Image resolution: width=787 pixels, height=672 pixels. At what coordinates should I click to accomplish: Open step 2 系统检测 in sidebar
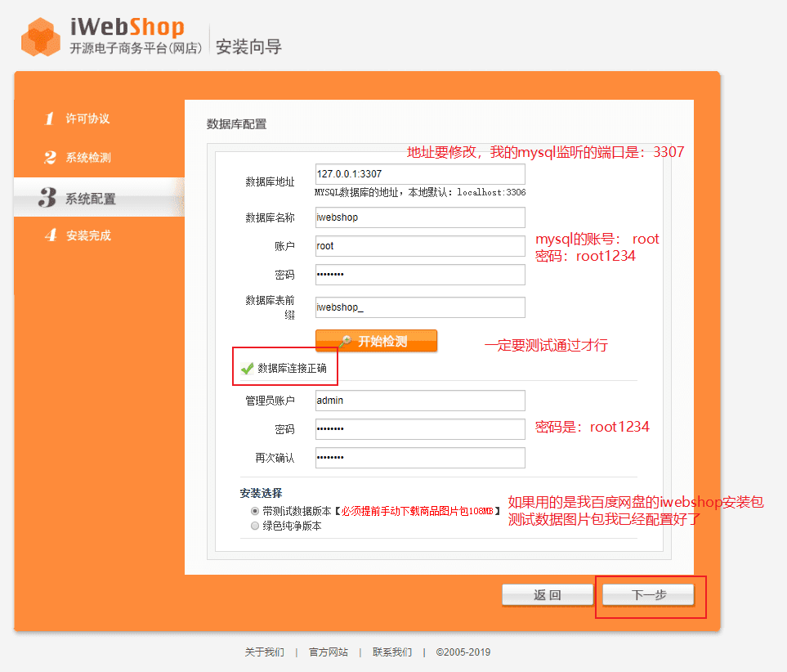coord(78,158)
